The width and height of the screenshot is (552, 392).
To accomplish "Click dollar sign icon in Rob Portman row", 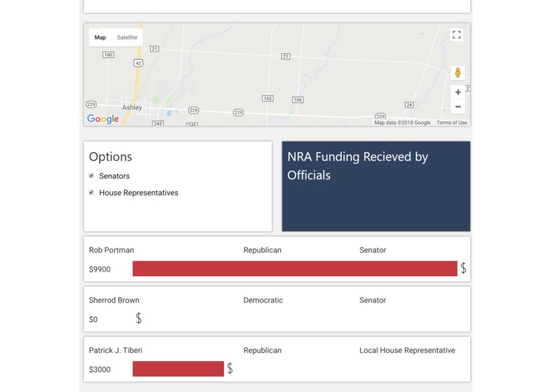I will pyautogui.click(x=463, y=268).
